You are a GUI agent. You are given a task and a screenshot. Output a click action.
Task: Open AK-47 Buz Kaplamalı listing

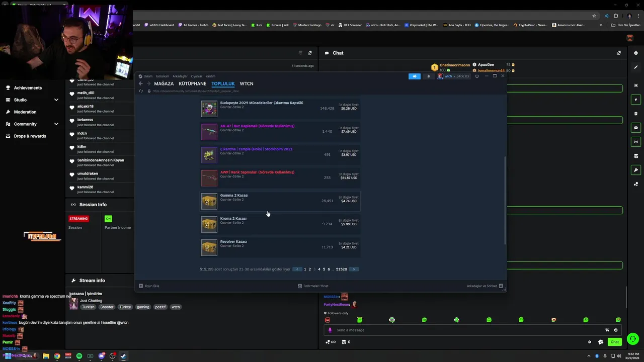[x=280, y=132]
